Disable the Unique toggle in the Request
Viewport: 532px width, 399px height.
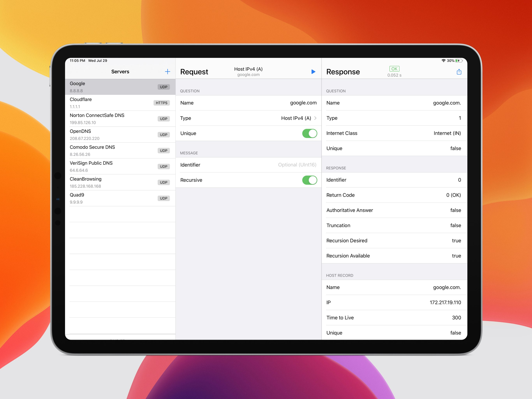[310, 133]
